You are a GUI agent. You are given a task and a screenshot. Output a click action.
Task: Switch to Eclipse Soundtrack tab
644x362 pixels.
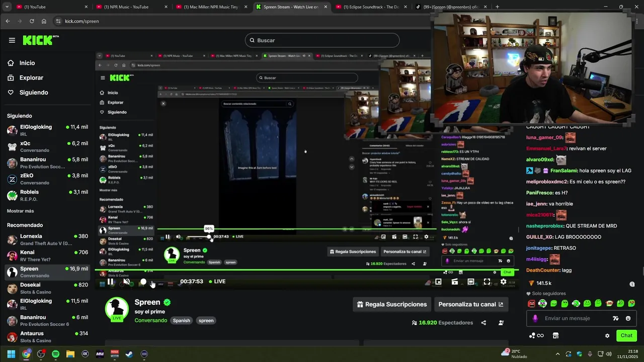[x=370, y=7]
